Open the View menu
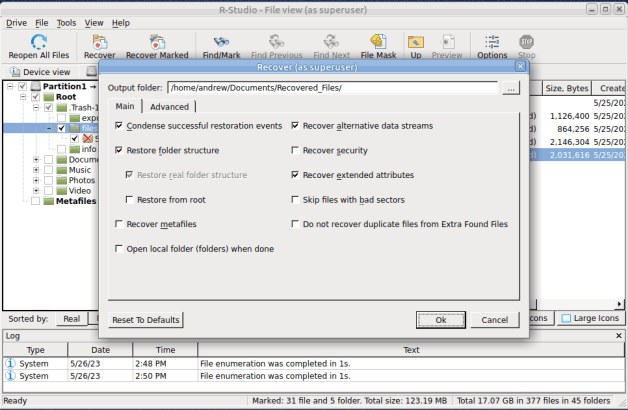Viewport: 628px width, 410px height. click(x=94, y=23)
